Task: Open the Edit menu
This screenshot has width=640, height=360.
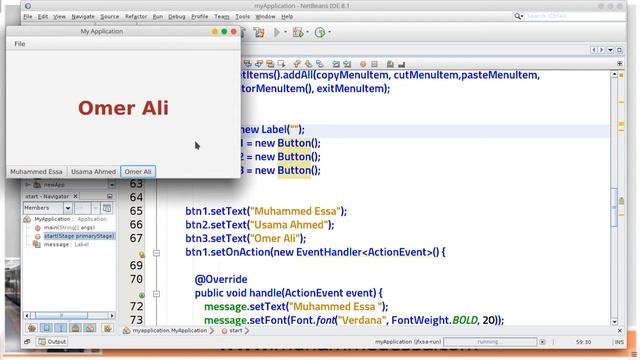Action: [43, 17]
